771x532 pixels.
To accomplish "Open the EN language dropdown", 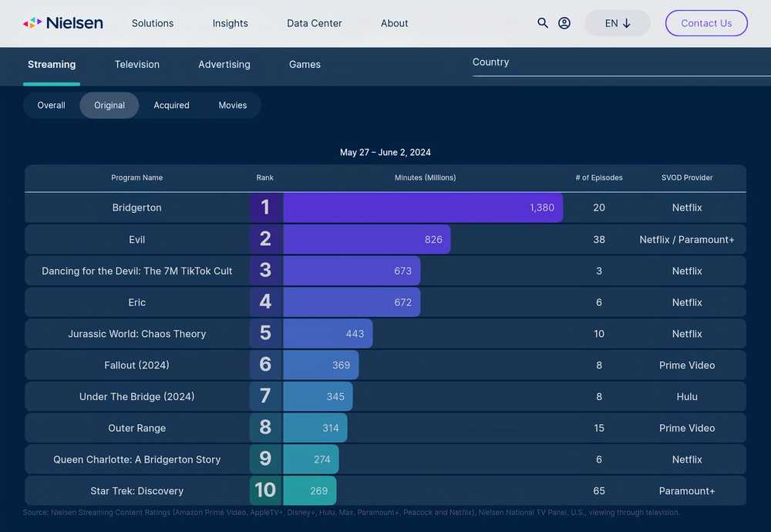I will click(618, 23).
